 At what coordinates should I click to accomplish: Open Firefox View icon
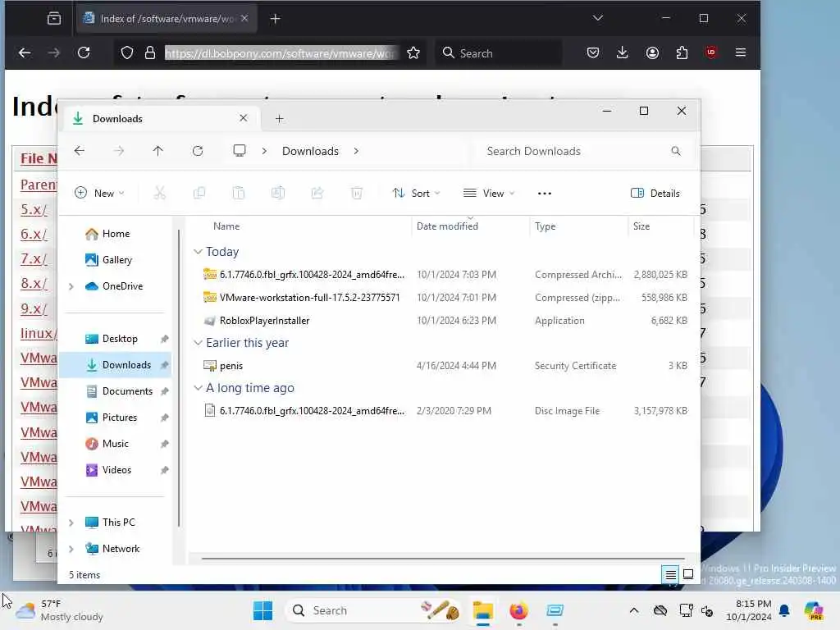coord(53,19)
